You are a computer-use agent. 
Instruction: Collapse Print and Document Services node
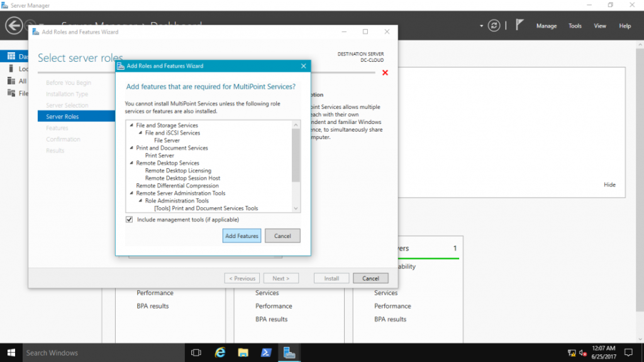pos(131,148)
